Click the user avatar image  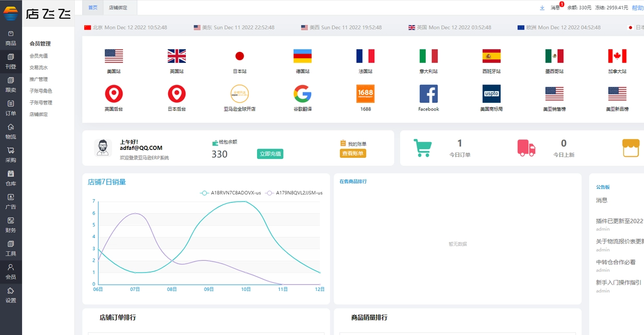(x=103, y=148)
